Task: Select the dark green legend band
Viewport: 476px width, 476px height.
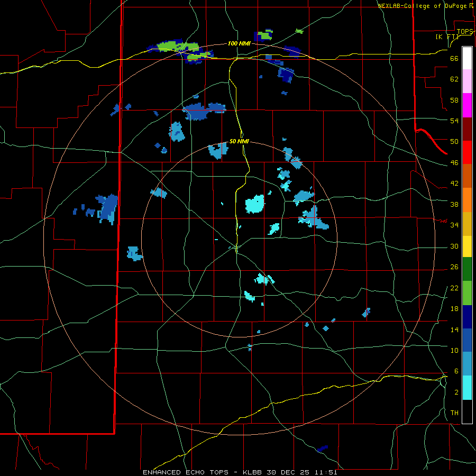Action: pos(467,269)
